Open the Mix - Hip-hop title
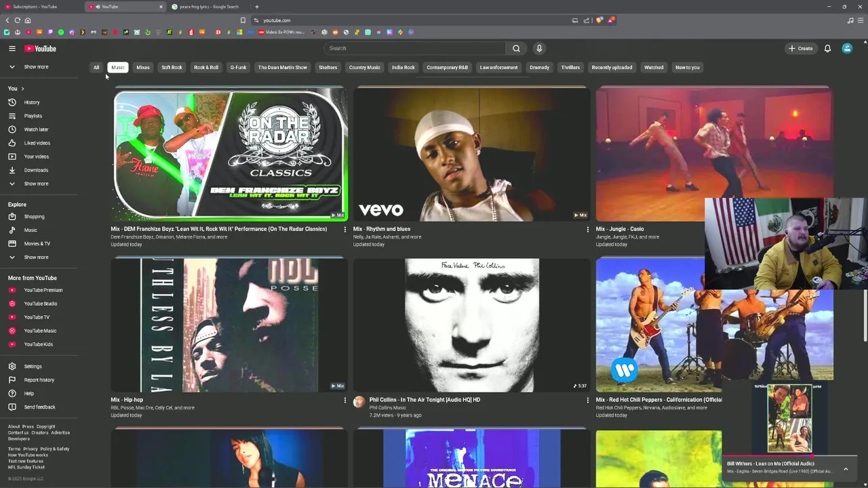Image resolution: width=868 pixels, height=488 pixels. (x=127, y=400)
